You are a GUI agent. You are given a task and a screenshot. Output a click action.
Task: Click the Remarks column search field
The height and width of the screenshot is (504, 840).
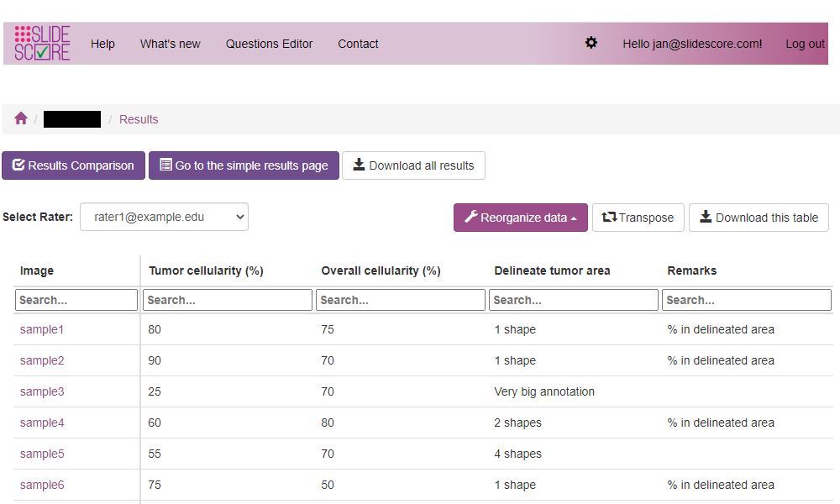(x=747, y=300)
